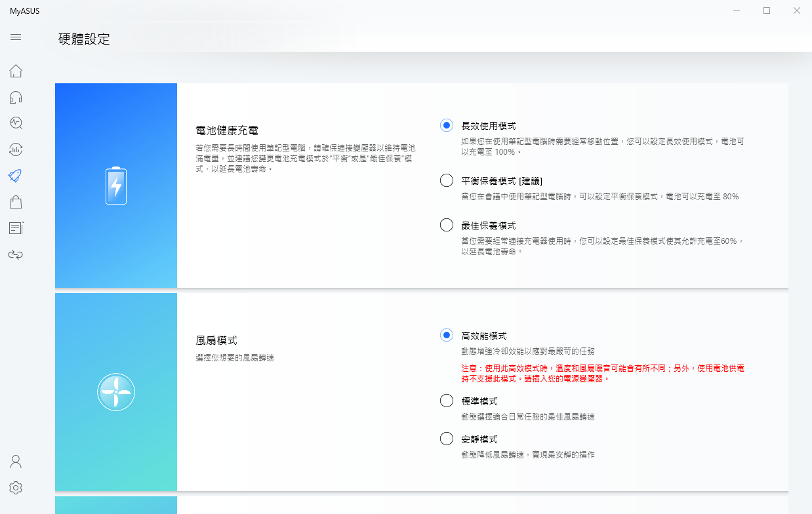This screenshot has height=514, width=812.
Task: Open customer support headset icon
Action: tap(16, 98)
